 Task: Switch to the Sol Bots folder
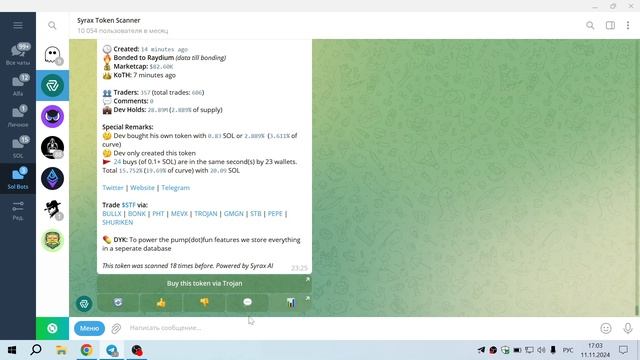[x=18, y=178]
